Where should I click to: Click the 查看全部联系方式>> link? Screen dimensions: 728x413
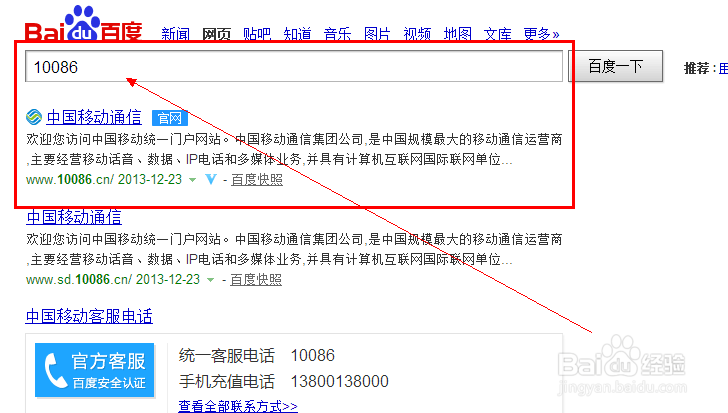[x=238, y=406]
